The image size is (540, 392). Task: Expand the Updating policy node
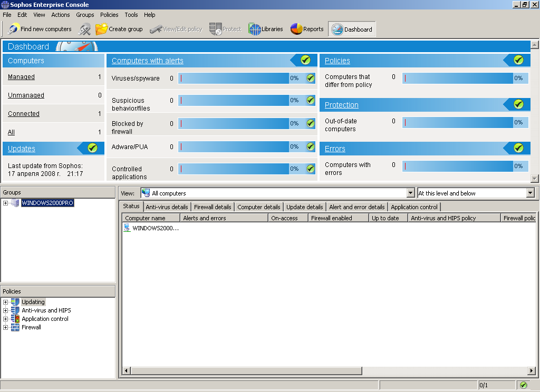coord(5,302)
